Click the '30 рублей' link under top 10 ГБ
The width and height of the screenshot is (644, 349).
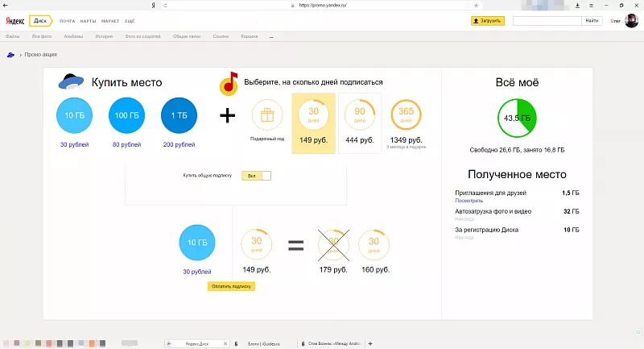click(74, 145)
